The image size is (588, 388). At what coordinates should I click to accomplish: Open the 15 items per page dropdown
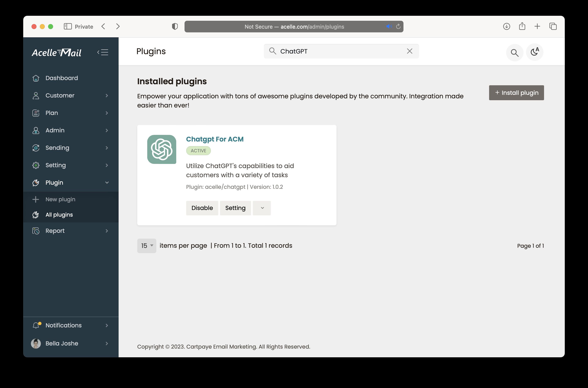coord(147,246)
